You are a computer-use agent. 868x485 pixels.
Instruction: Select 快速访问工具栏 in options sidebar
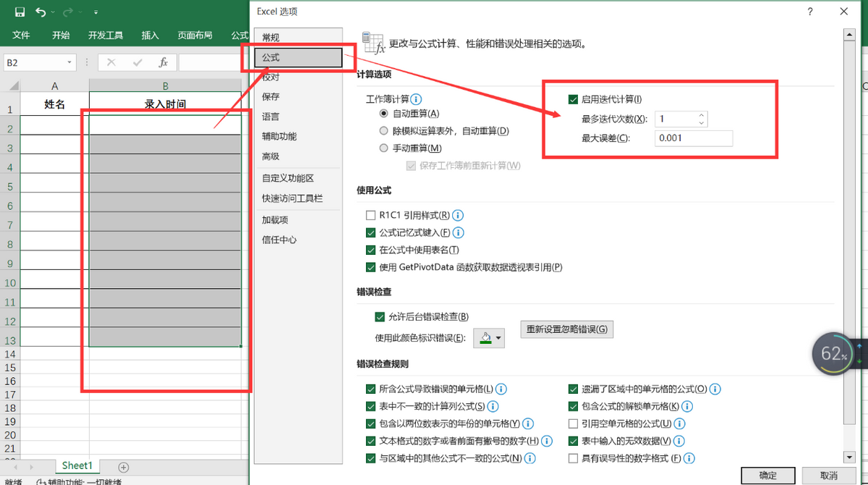pyautogui.click(x=299, y=198)
